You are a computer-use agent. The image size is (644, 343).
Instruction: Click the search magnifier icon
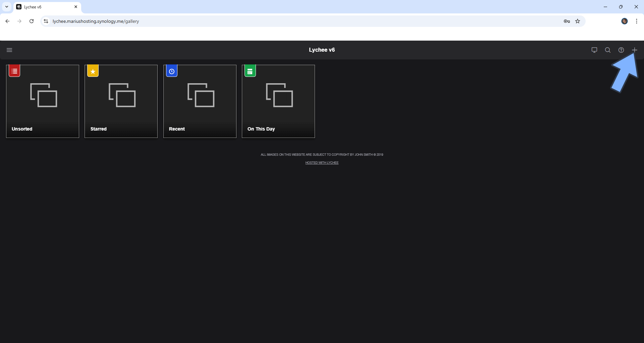[607, 50]
